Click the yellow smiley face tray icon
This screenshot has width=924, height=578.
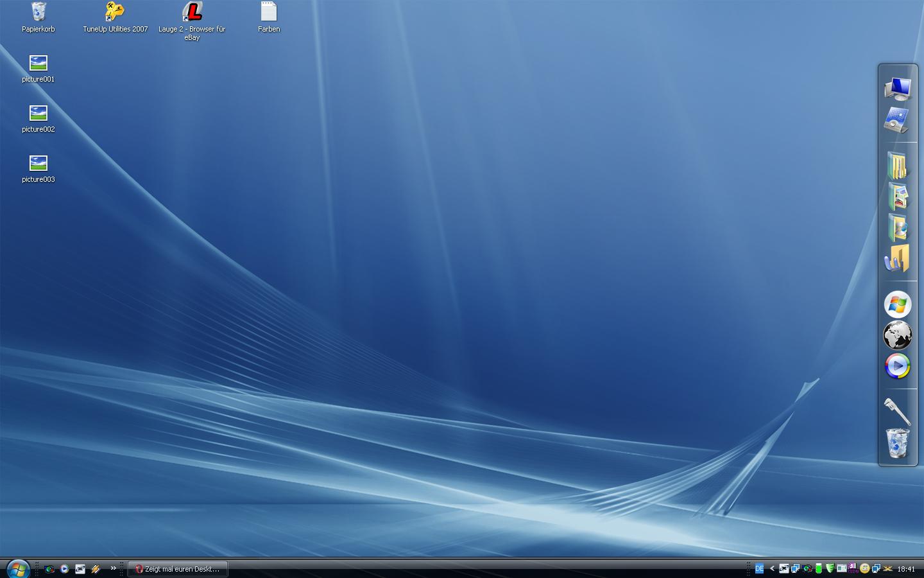[x=865, y=568]
